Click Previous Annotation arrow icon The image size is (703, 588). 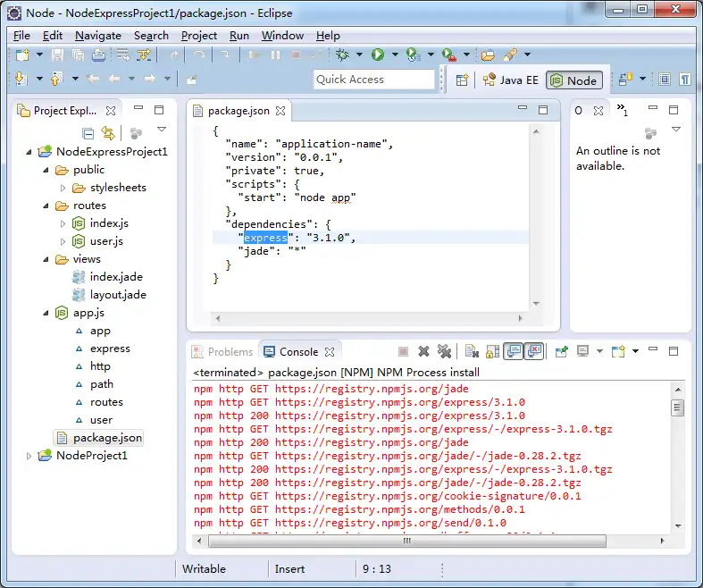pyautogui.click(x=55, y=79)
